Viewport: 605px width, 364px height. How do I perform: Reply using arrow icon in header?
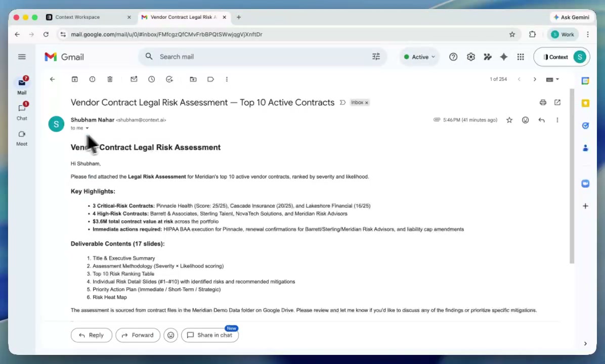coord(542,120)
